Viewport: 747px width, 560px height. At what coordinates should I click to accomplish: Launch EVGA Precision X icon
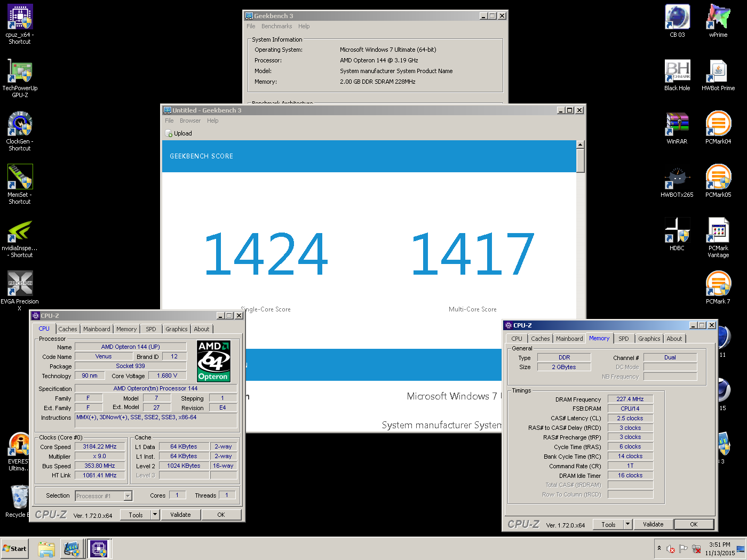coord(20,291)
